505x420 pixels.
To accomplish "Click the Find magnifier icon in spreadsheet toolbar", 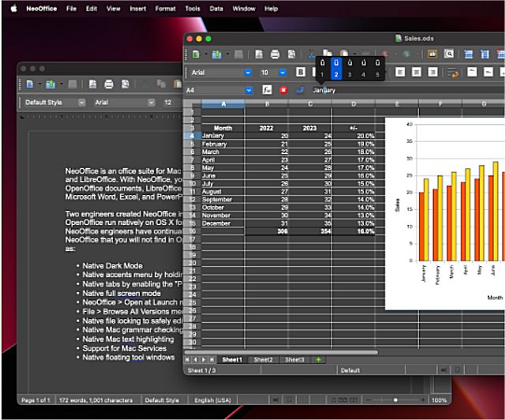I will click(x=448, y=54).
